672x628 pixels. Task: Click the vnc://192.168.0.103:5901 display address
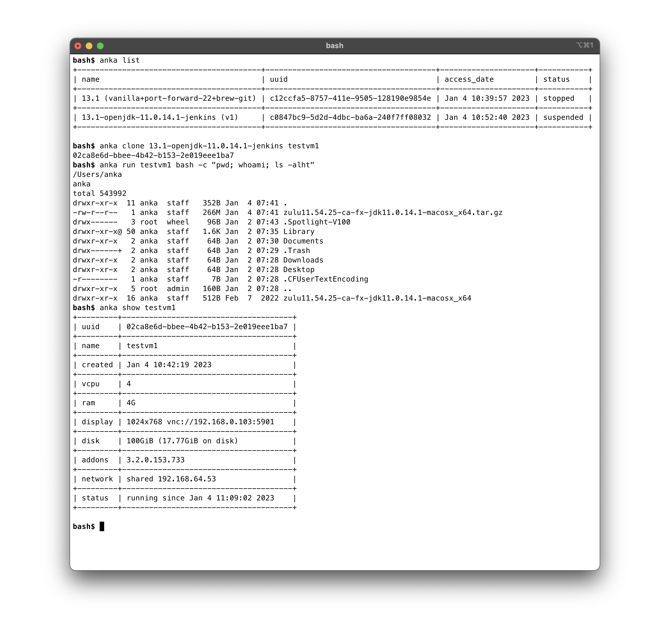click(220, 422)
